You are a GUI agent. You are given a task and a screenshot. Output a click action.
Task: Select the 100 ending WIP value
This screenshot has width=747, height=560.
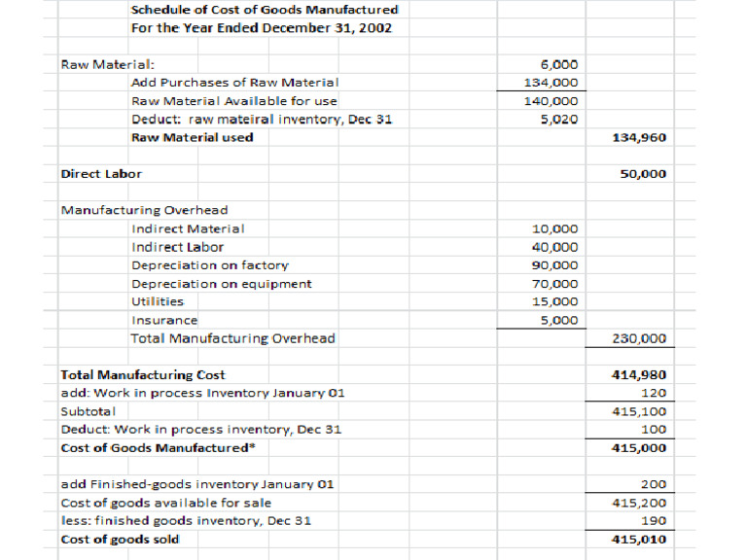654,430
